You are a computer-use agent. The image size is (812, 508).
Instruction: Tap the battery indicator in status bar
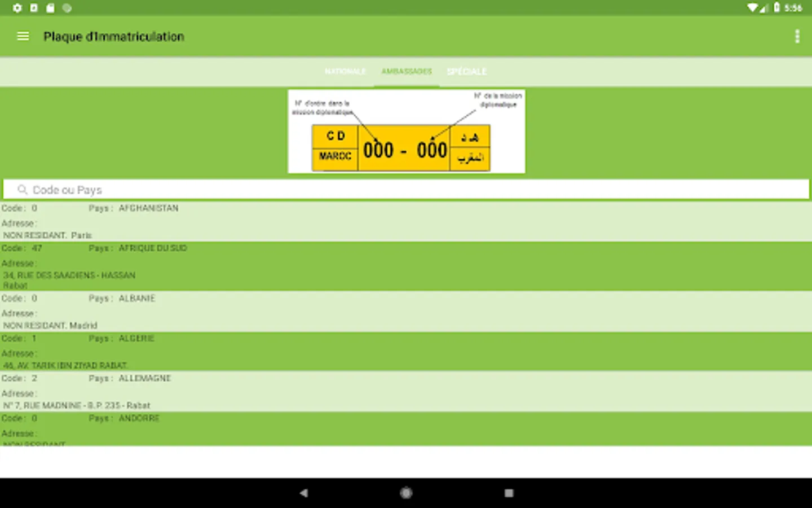[777, 8]
